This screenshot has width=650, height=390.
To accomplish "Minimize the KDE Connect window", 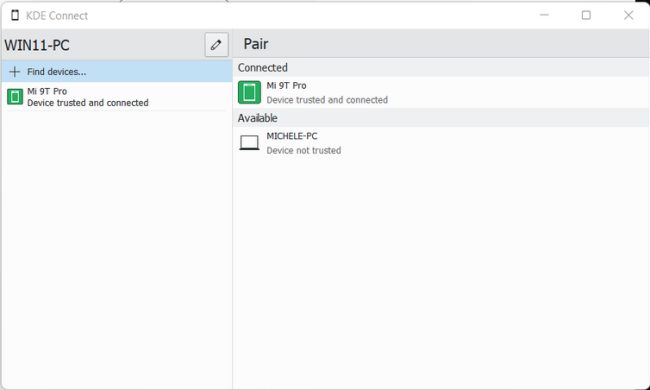I will 544,15.
